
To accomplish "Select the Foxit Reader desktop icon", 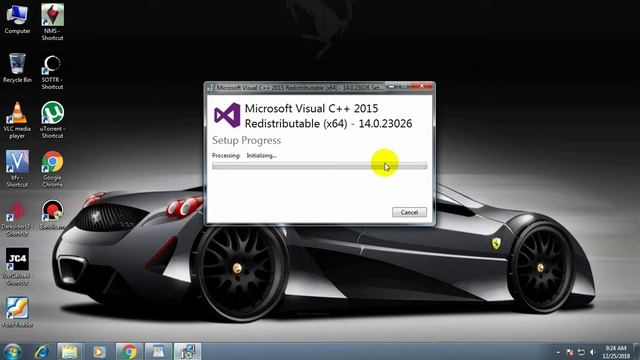I will (x=17, y=312).
